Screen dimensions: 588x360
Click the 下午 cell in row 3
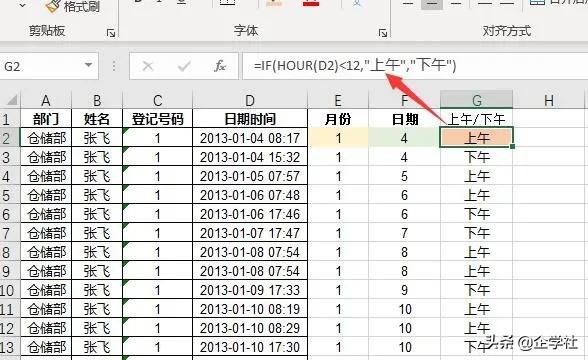coord(477,157)
